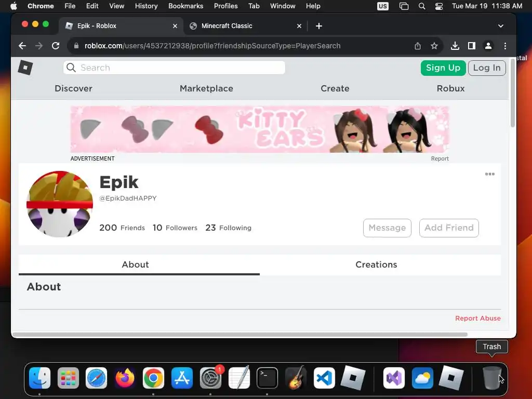This screenshot has height=399, width=532.
Task: Click Report under the advertisement
Action: (440, 158)
